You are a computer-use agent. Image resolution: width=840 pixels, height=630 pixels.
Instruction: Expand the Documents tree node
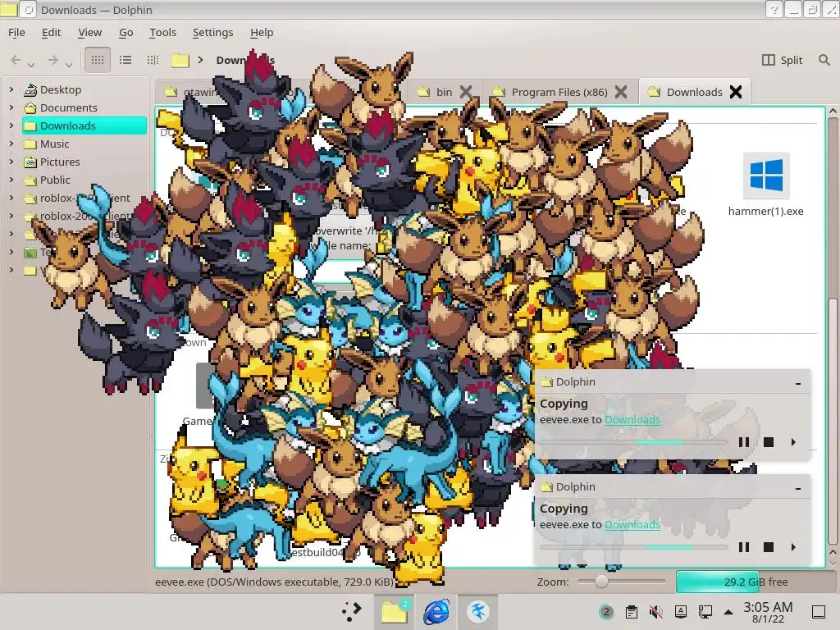tap(11, 107)
